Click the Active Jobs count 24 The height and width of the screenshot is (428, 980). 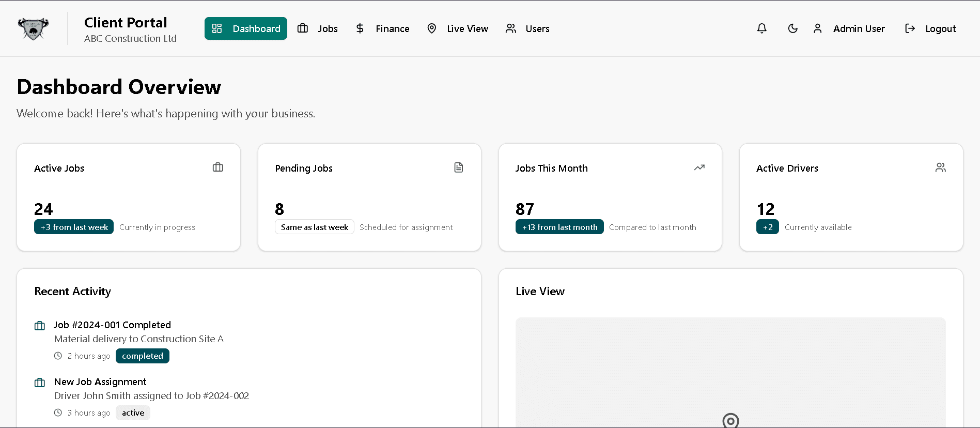pos(43,209)
